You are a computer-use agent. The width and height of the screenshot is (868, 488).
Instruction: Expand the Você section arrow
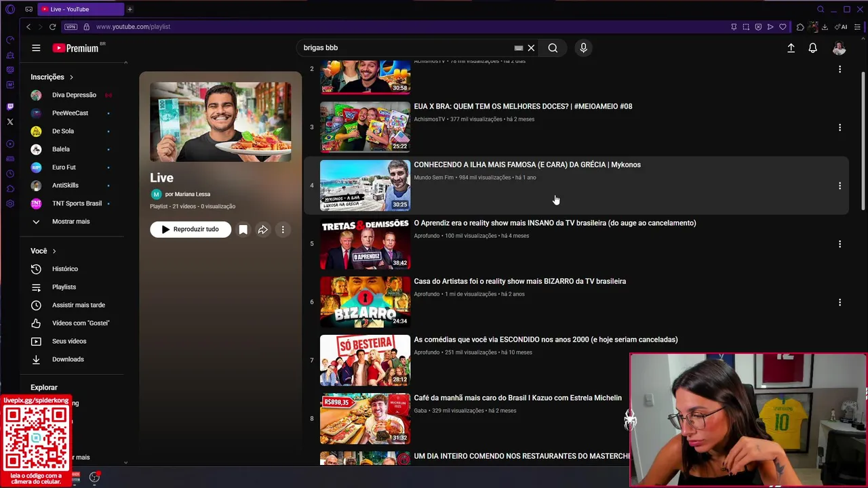[54, 251]
